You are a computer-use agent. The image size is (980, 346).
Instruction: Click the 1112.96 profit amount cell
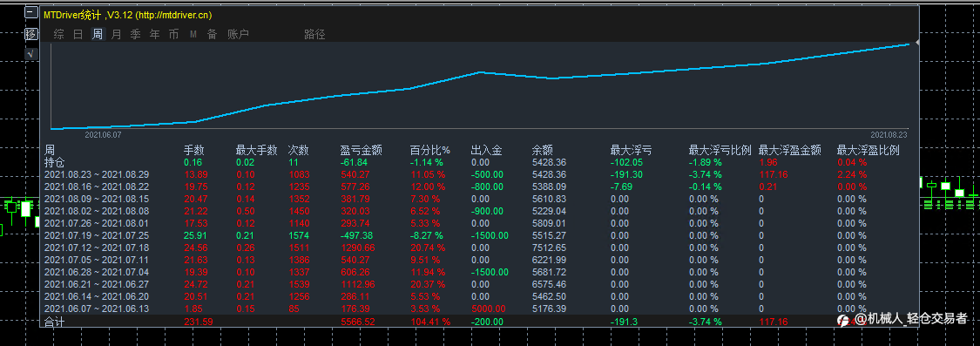coord(357,284)
